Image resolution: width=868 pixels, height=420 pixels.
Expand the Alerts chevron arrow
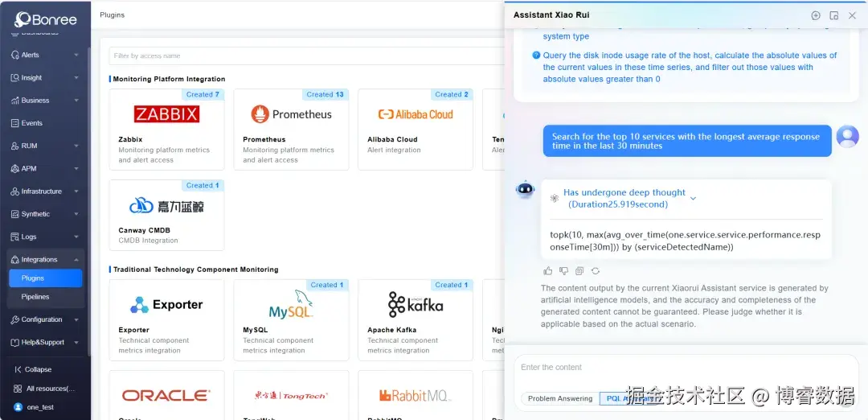(x=76, y=55)
